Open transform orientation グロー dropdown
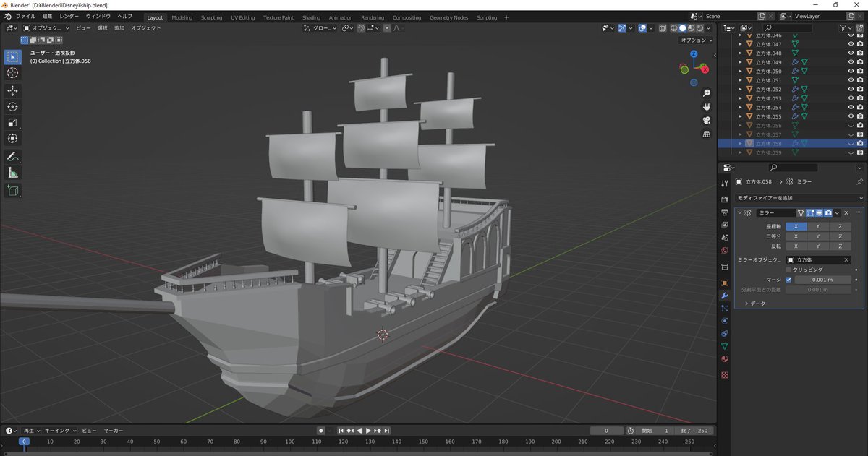 pos(320,28)
